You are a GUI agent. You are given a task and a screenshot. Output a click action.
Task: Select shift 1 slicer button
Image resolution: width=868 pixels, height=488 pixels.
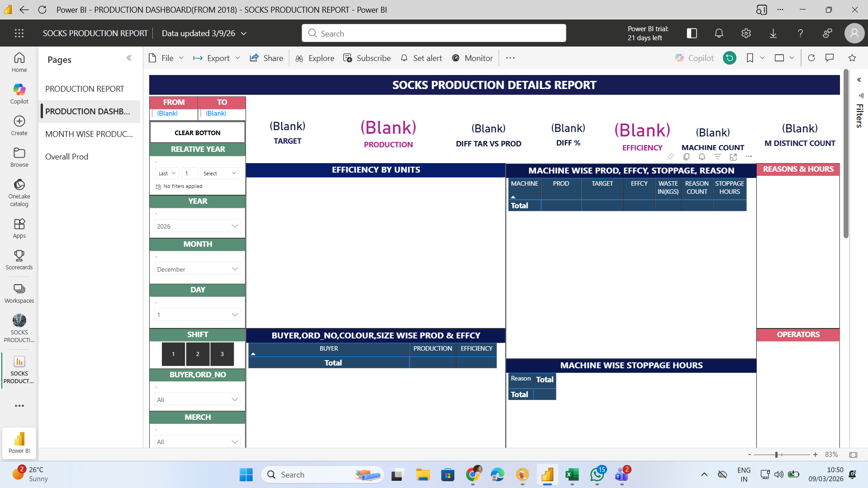tap(173, 354)
